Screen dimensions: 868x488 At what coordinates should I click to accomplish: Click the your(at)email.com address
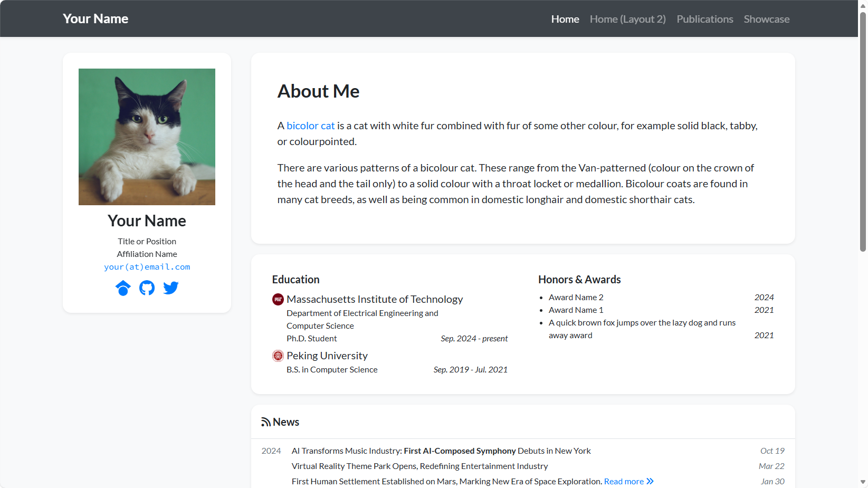[x=147, y=267]
